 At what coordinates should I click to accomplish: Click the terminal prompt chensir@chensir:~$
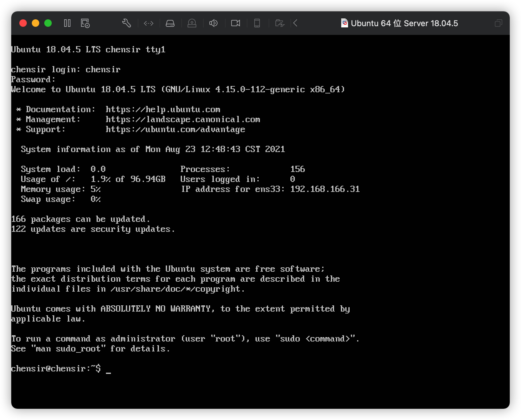pos(56,369)
